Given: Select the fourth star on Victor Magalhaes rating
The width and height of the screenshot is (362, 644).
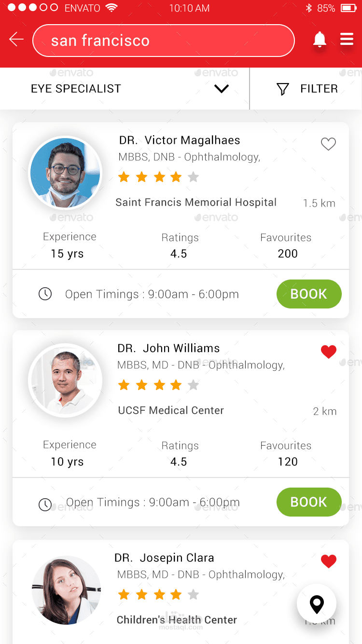Looking at the screenshot, I should (x=176, y=177).
